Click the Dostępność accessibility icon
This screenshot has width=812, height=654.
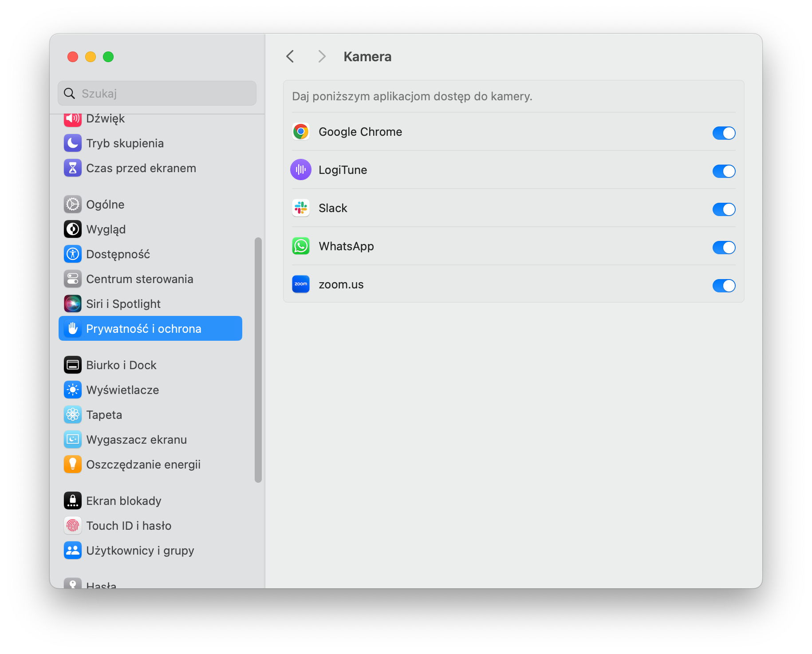72,254
